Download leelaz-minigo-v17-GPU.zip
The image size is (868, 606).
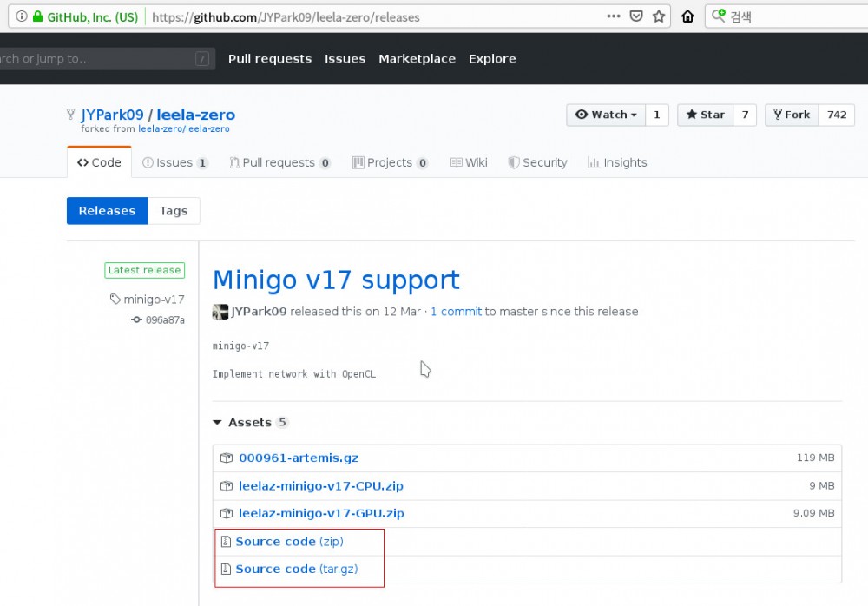pos(322,513)
